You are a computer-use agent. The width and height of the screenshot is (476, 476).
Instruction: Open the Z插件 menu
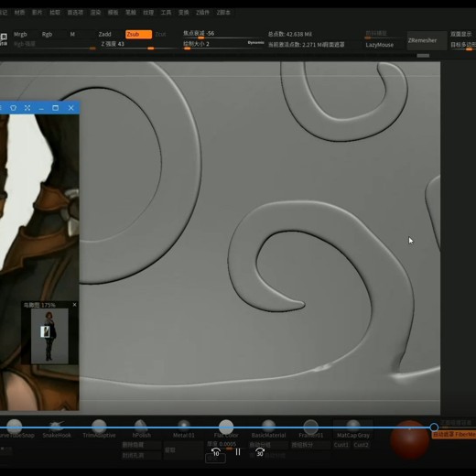click(202, 13)
